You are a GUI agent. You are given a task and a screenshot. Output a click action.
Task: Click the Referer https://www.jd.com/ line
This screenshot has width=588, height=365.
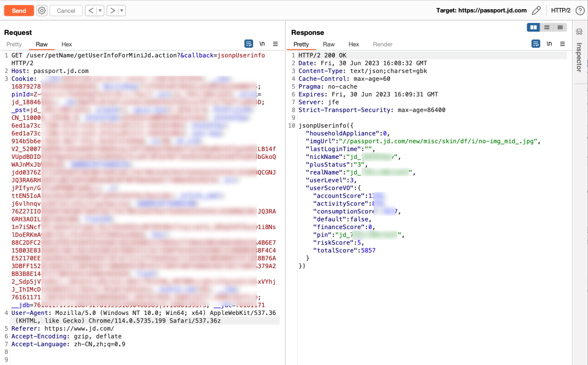coord(63,329)
